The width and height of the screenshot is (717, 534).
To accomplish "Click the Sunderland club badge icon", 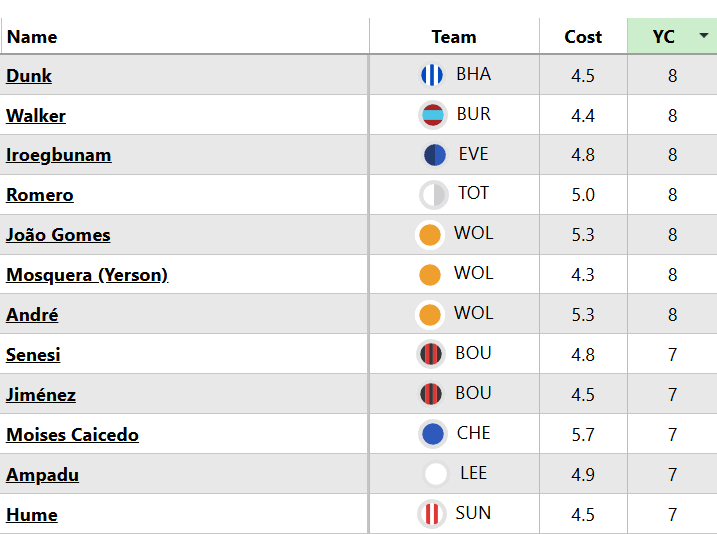I will (432, 514).
